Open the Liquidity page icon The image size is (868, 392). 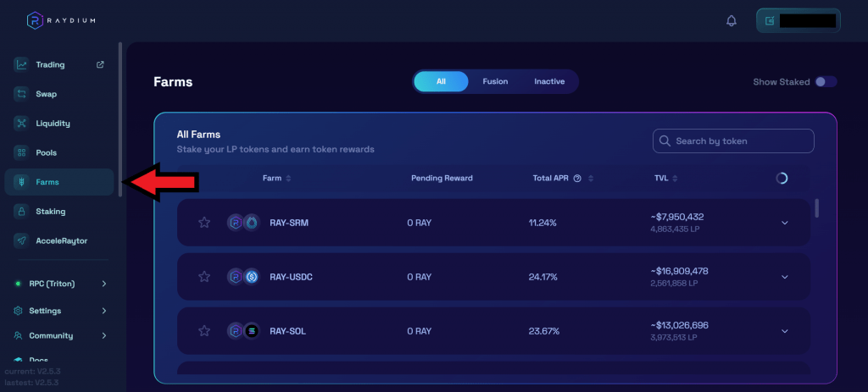click(x=22, y=124)
